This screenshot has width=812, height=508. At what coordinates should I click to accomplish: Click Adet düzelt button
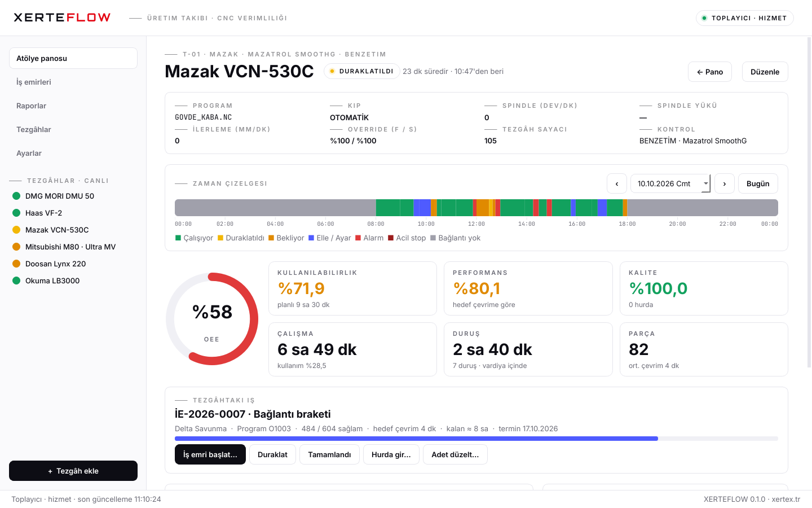coord(455,454)
